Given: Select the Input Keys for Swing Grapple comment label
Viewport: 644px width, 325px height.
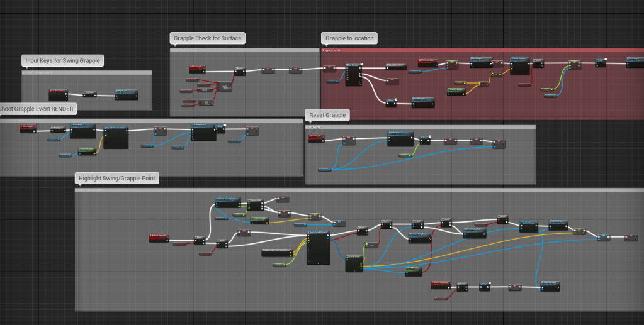Looking at the screenshot, I should pos(62,61).
